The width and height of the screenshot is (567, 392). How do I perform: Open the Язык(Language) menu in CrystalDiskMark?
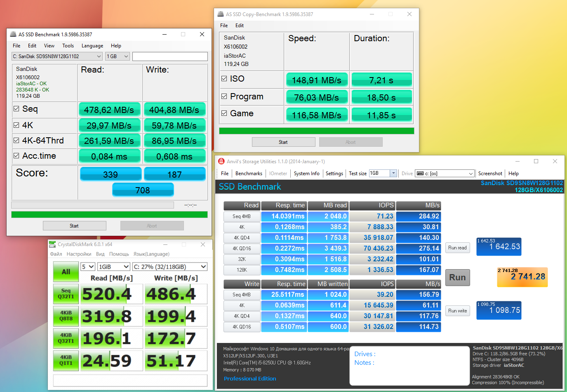[151, 254]
